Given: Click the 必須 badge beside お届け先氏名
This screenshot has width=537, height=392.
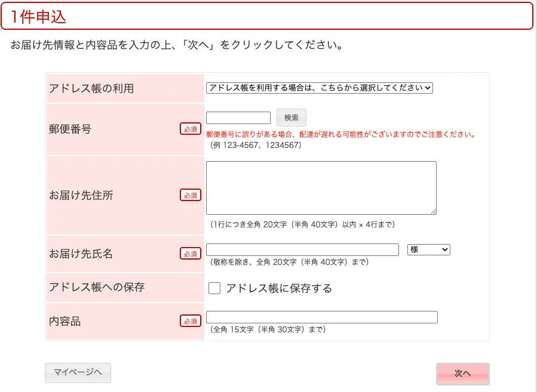Looking at the screenshot, I should (191, 254).
